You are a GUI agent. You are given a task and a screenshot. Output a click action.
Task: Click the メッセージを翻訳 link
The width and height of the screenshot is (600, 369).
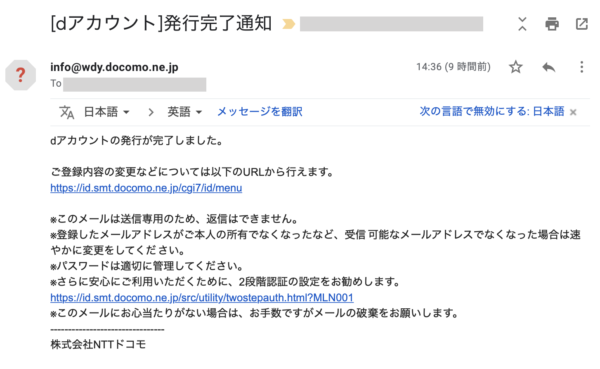pos(260,112)
